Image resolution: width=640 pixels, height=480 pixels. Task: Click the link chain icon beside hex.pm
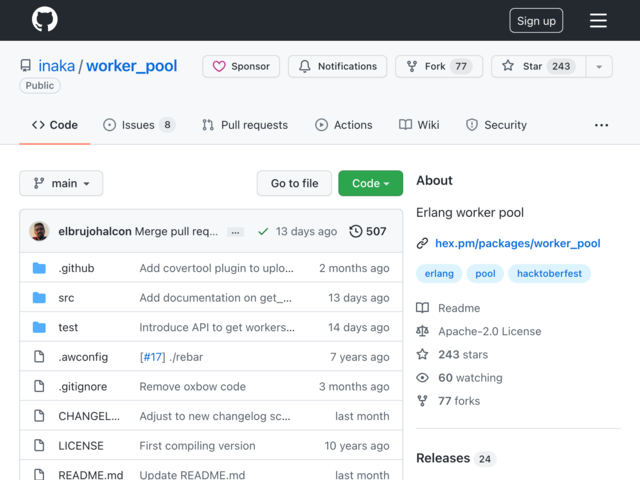click(x=422, y=243)
